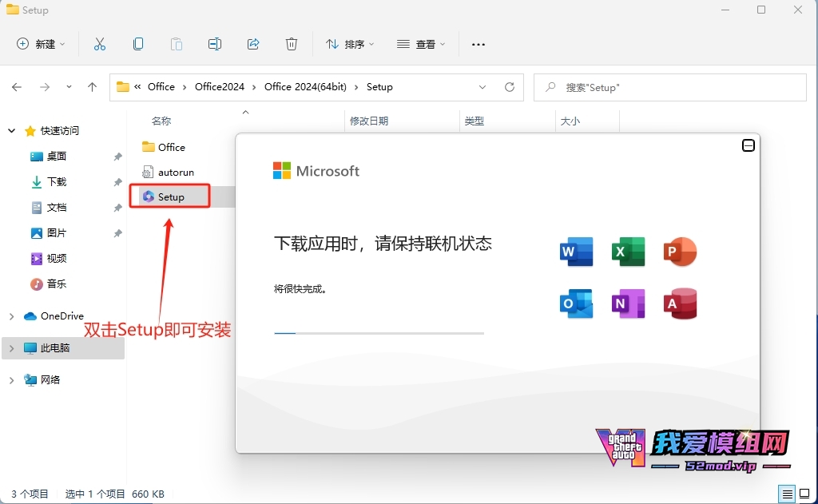Open the 排序 sort dropdown
Viewport: 818px width, 504px height.
point(350,45)
